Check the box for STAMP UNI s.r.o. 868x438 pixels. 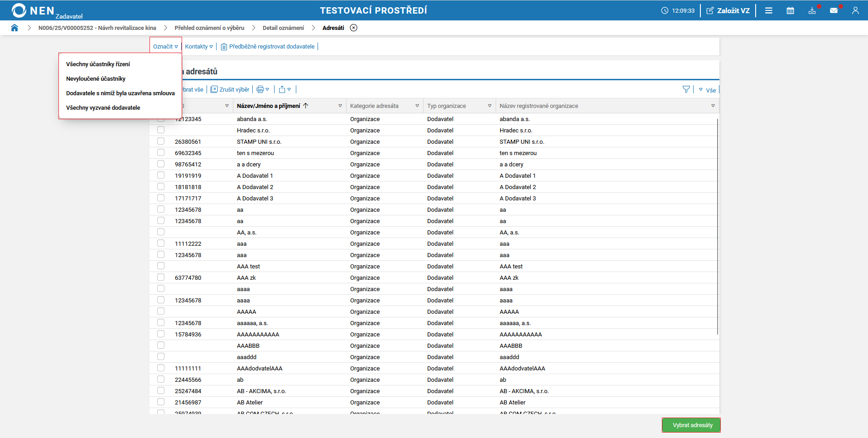161,141
